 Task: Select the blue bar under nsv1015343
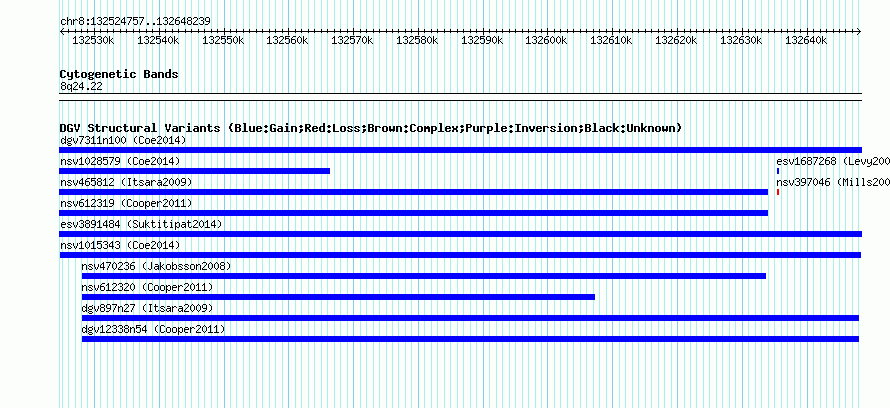click(x=460, y=255)
